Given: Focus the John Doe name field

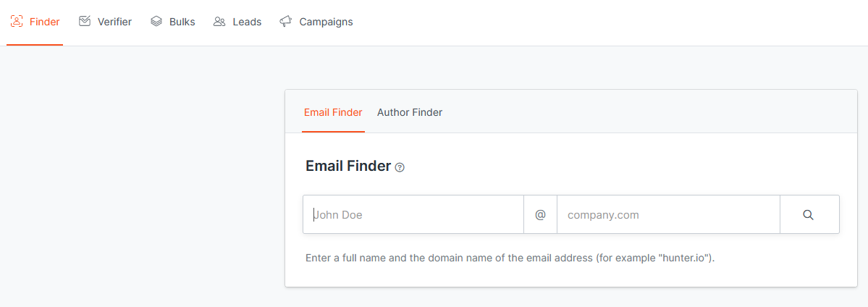Looking at the screenshot, I should (413, 214).
